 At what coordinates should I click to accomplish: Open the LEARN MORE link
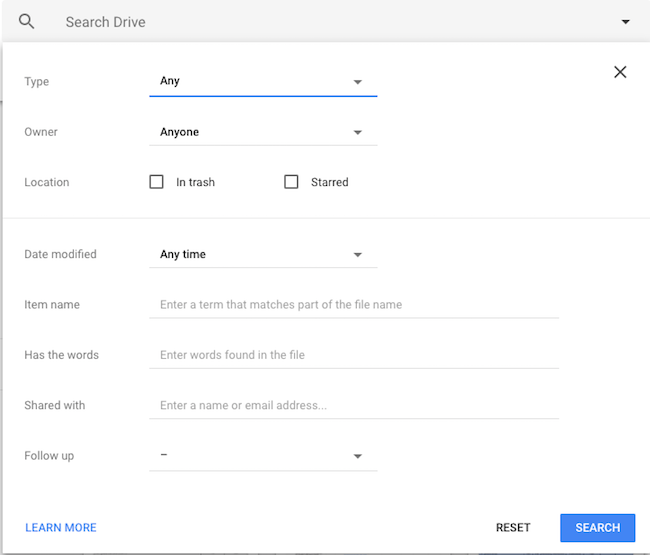pos(61,528)
